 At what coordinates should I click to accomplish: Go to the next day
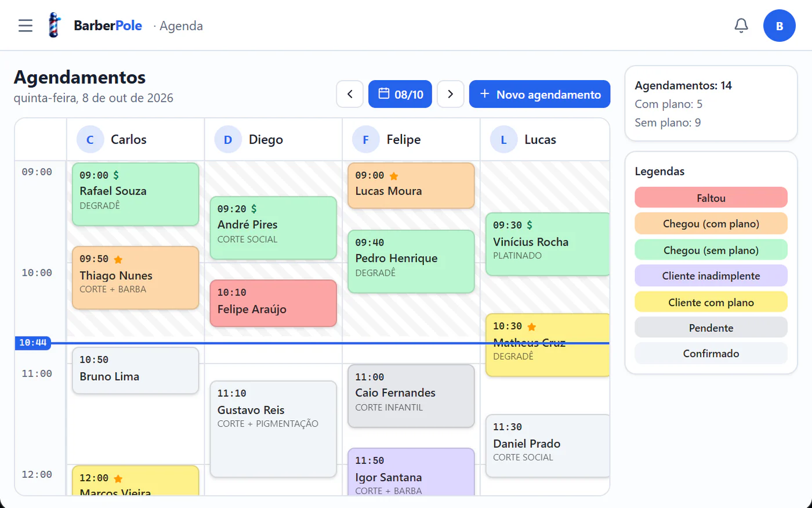pyautogui.click(x=451, y=94)
